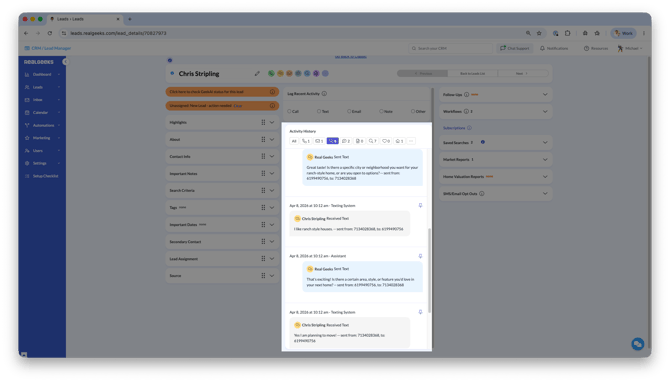Click the Previous lead button
This screenshot has width=670, height=382.
423,73
